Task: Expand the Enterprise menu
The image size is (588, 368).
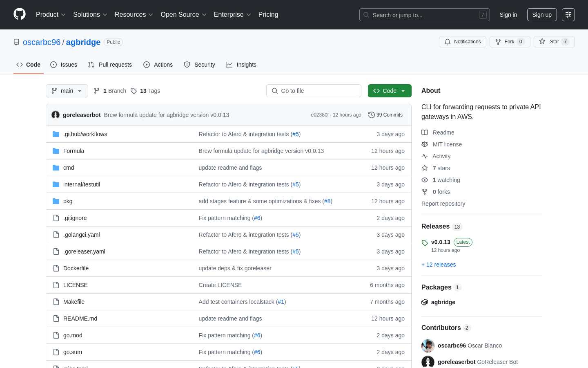Action: click(x=232, y=15)
